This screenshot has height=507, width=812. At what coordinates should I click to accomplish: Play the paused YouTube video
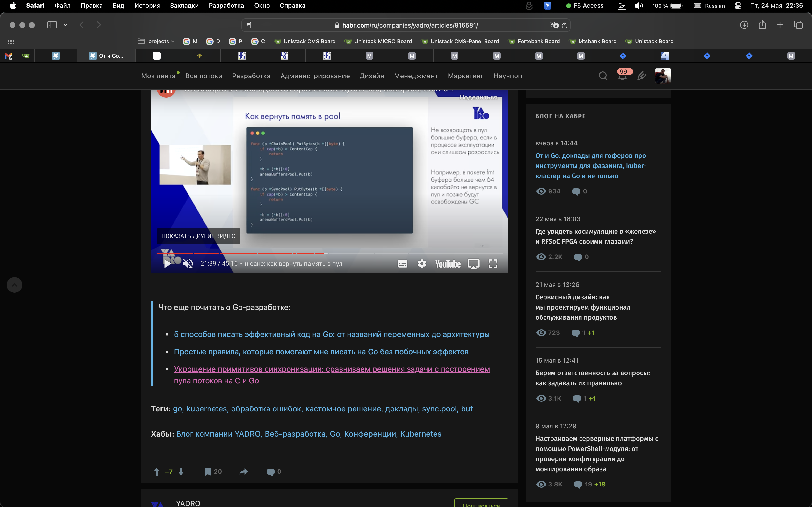[167, 264]
